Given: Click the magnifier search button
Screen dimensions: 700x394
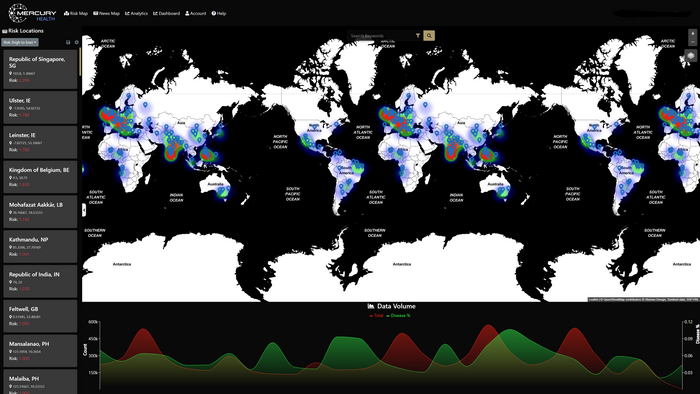Looking at the screenshot, I should pyautogui.click(x=429, y=36).
